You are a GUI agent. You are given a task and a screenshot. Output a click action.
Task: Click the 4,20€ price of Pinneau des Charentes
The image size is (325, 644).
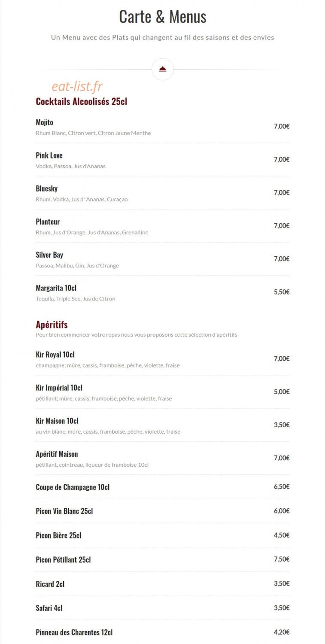tap(282, 632)
